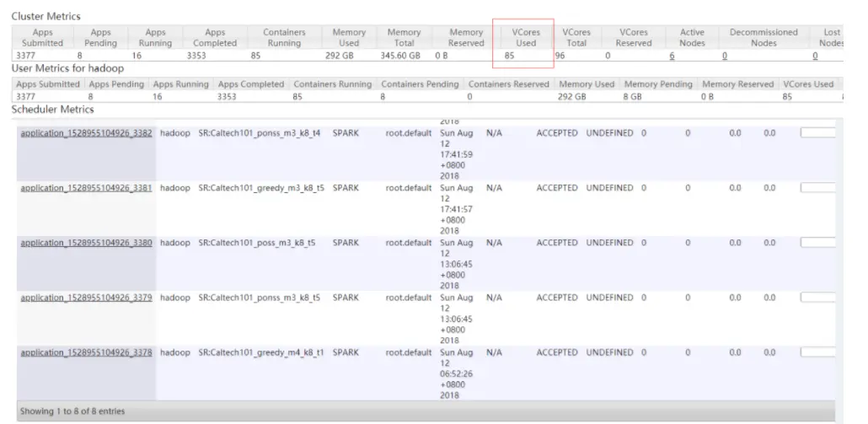
Task: Select the VCores Total value 96
Action: coord(560,56)
